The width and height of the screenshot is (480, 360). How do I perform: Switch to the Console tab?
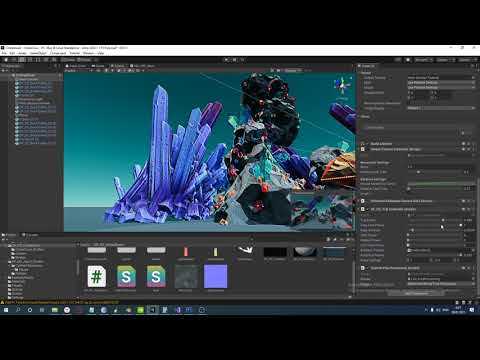30,235
